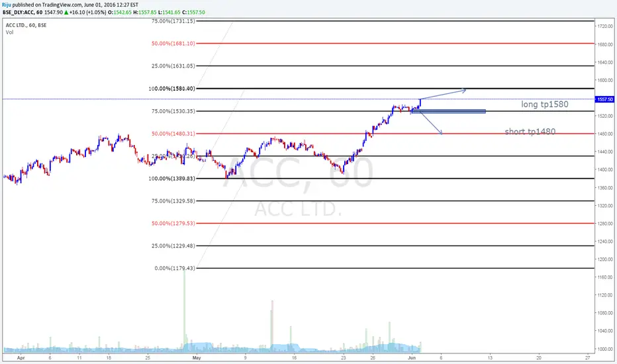The image size is (617, 364).
Task: Select Fibonacci label 75.00%(1731.15)
Action: coord(173,21)
